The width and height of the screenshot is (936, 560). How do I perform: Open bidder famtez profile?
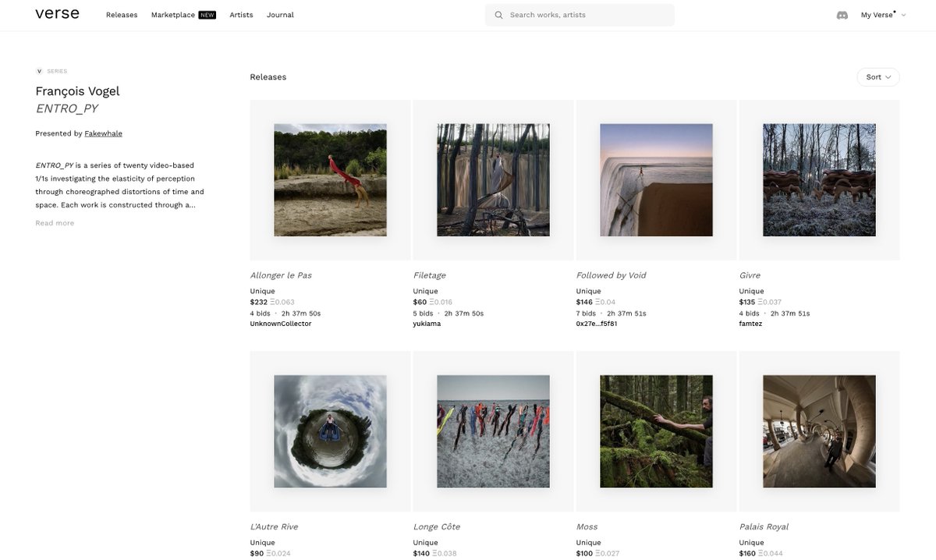point(750,324)
